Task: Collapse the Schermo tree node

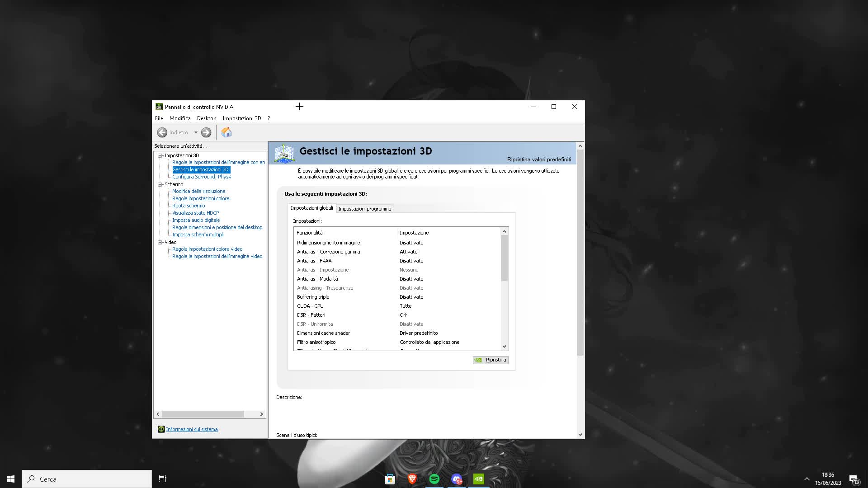Action: click(160, 184)
